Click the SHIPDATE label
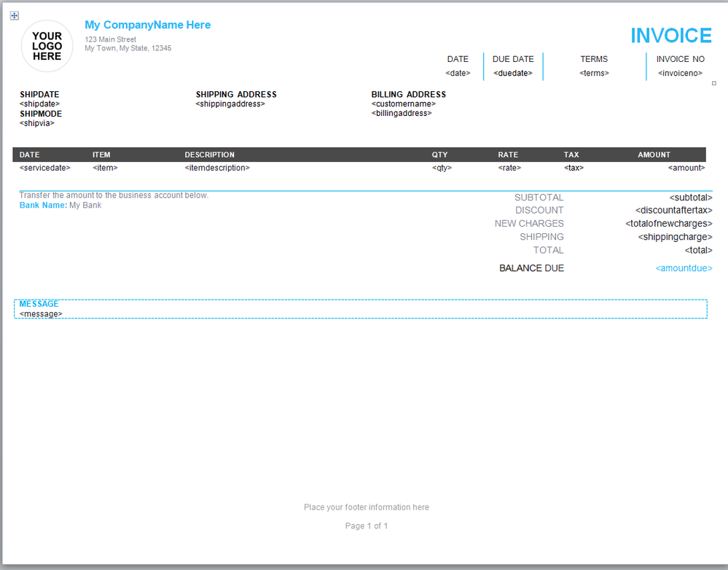This screenshot has height=570, width=728. pyautogui.click(x=39, y=94)
